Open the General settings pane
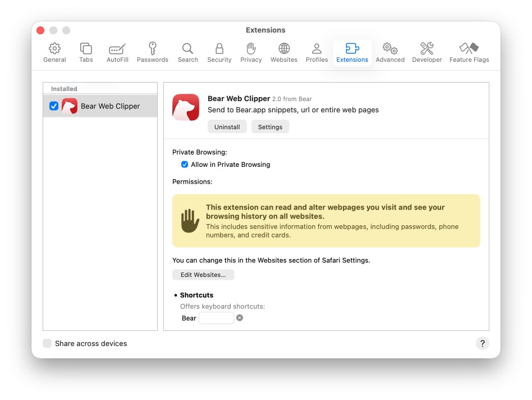The height and width of the screenshot is (400, 532). pos(54,53)
